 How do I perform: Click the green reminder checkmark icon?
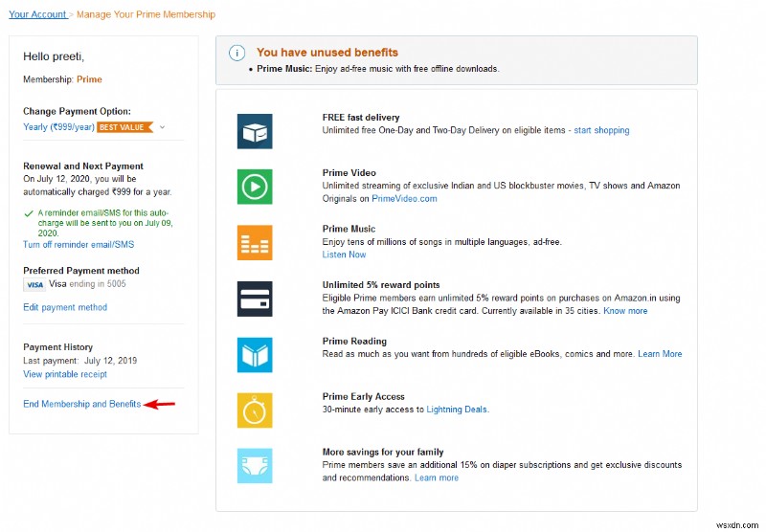click(x=29, y=213)
